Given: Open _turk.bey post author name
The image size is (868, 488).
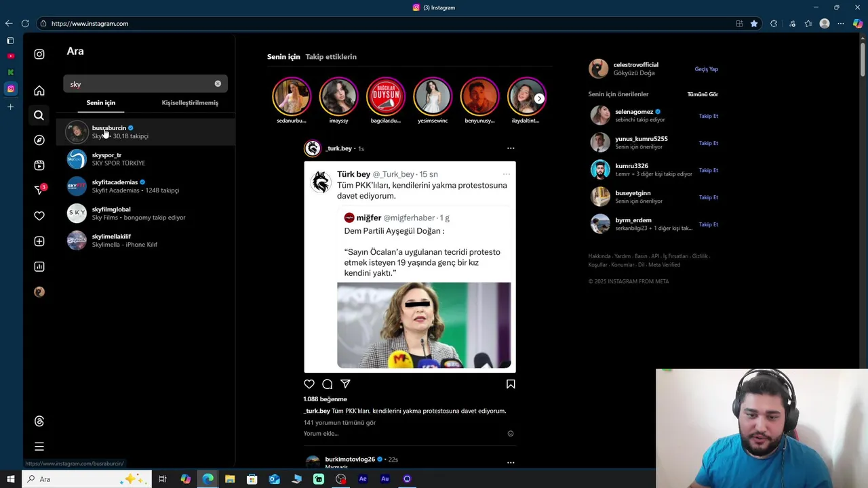Looking at the screenshot, I should point(339,148).
